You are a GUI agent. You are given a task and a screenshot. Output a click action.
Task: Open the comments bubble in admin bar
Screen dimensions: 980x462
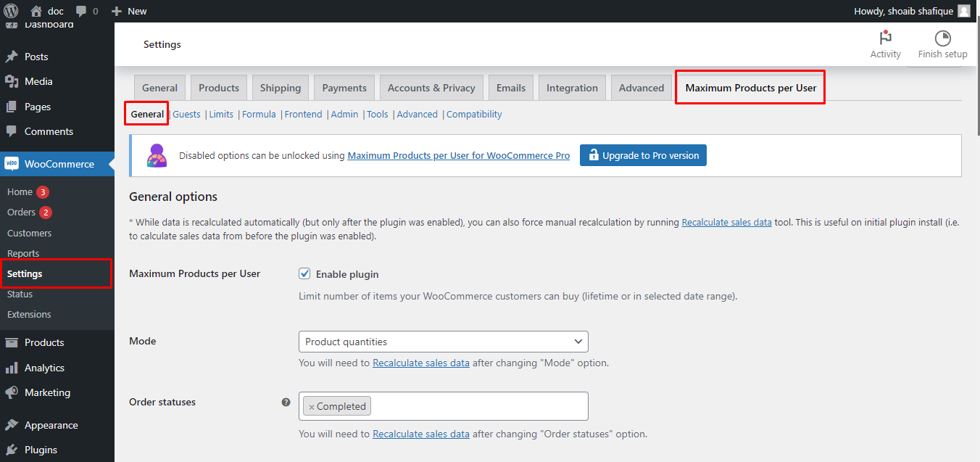coord(81,11)
